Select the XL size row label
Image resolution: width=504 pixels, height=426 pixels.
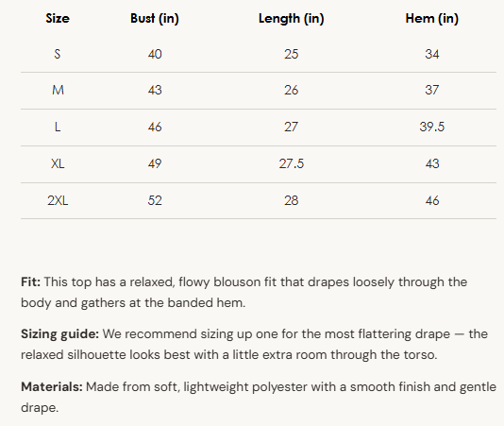tap(58, 163)
